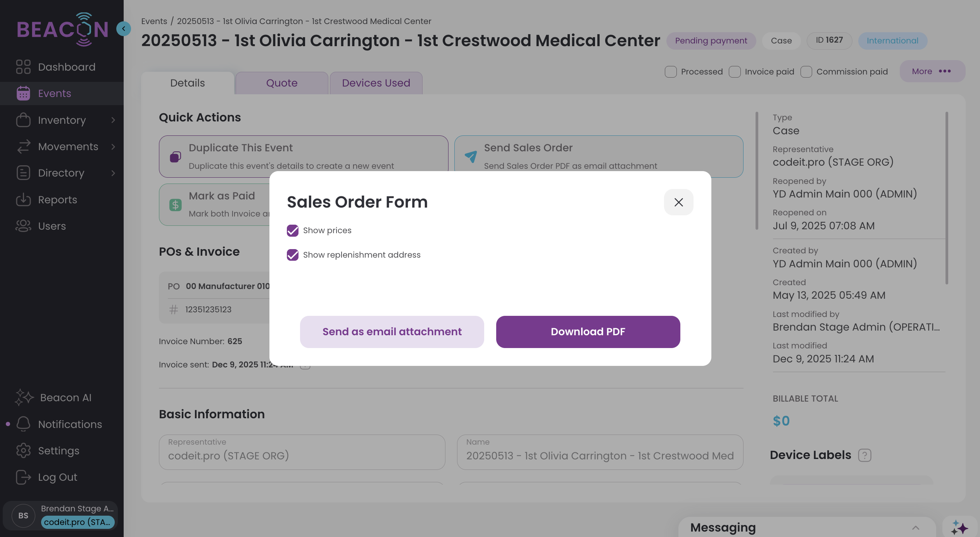This screenshot has width=980, height=537.
Task: Click the Log Out icon
Action: point(23,477)
